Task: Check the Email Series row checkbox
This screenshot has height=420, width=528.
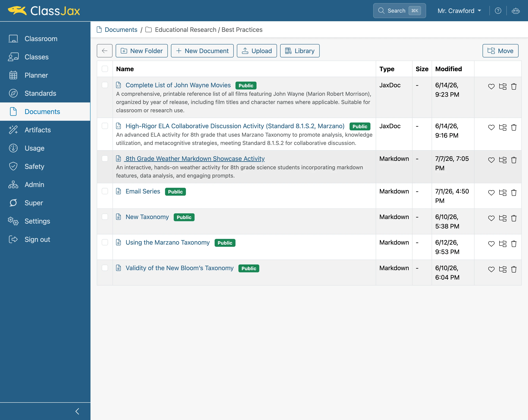Action: click(x=105, y=191)
